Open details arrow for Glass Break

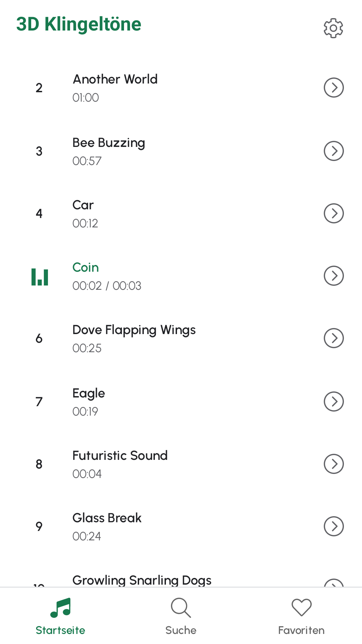pos(334,526)
